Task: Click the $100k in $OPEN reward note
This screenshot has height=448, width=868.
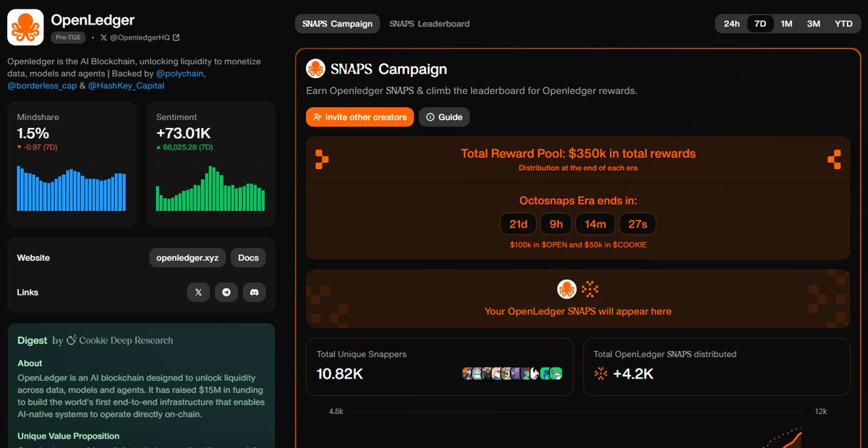Action: (578, 245)
